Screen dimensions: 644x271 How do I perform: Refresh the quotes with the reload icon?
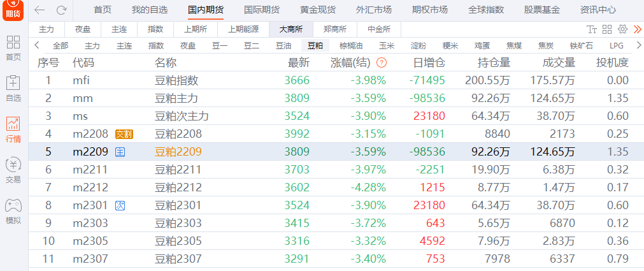click(x=61, y=10)
